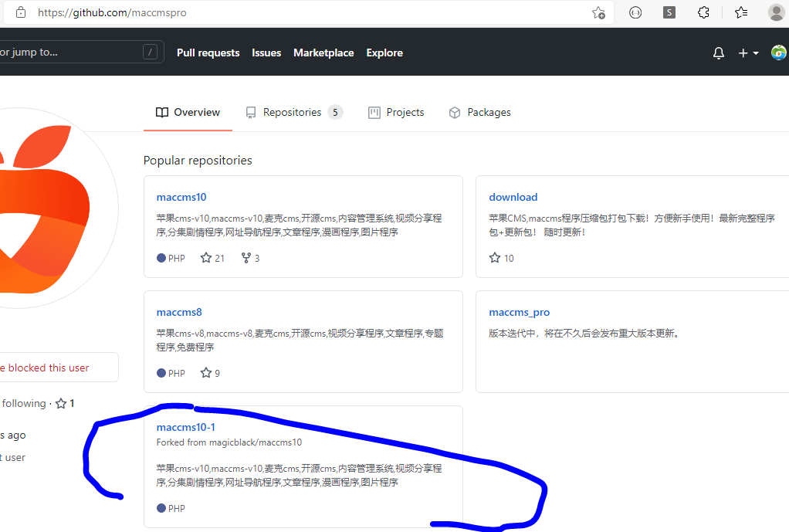Expand the plus create-new dropdown
789x532 pixels.
(x=748, y=53)
